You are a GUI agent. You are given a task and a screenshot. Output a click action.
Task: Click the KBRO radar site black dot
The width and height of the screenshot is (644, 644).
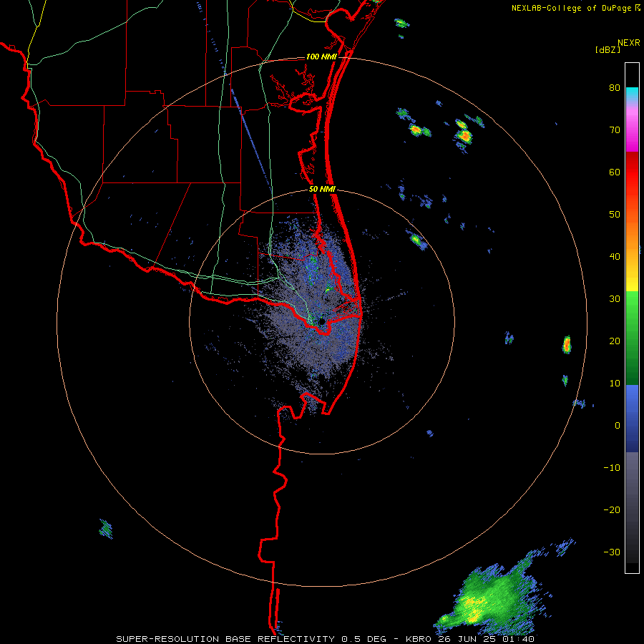[x=322, y=321]
